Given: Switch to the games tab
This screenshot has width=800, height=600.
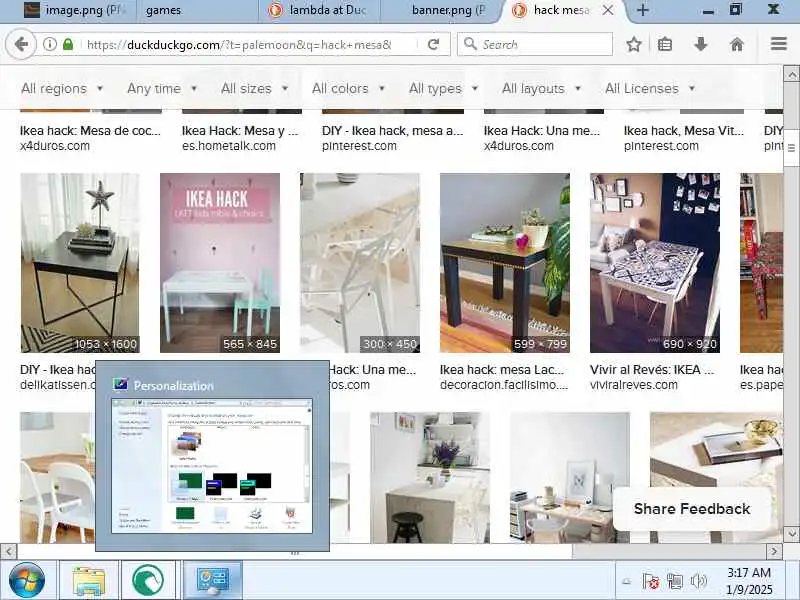Looking at the screenshot, I should coord(199,10).
